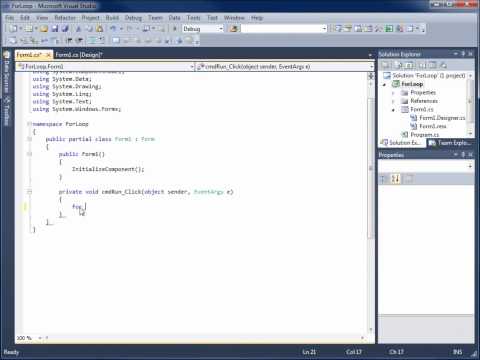Pin the Solution Explorer panel
480x360 pixels.
(x=463, y=54)
